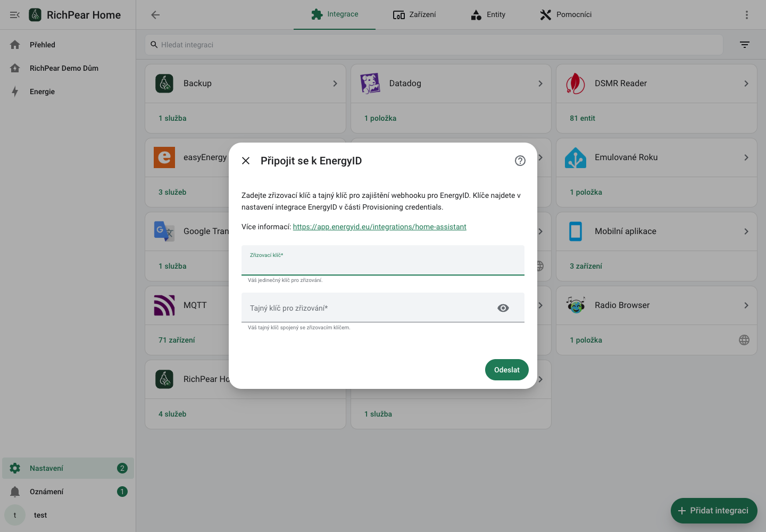Viewport: 766px width, 532px height.
Task: Click the Energie lightning icon
Action: click(x=15, y=92)
